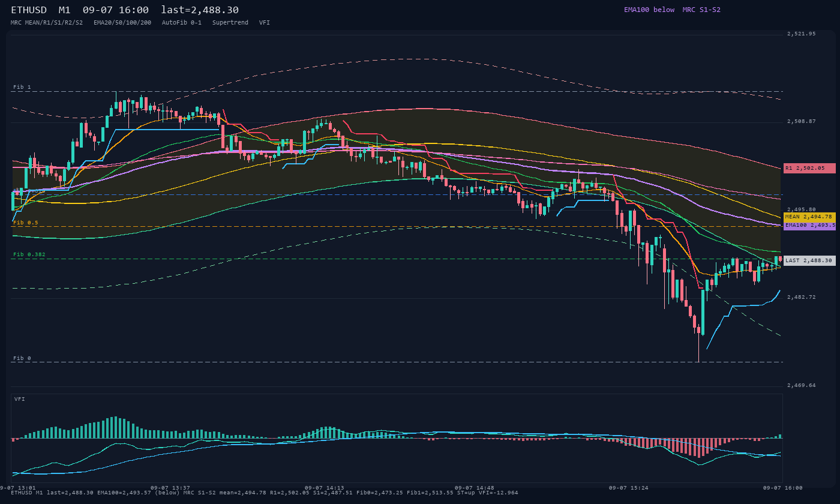Click the 09-07 16:00 timestamp in the title
840x504 pixels.
click(x=116, y=10)
